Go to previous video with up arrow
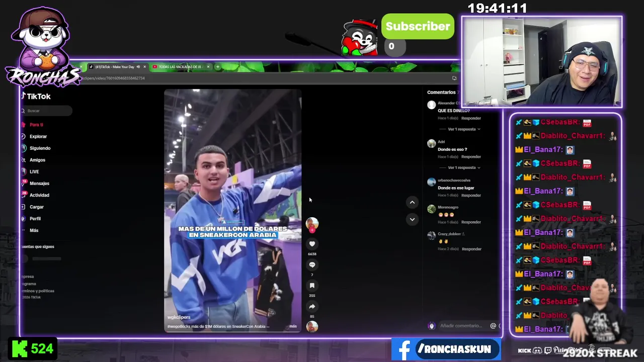The image size is (644, 362). [412, 202]
